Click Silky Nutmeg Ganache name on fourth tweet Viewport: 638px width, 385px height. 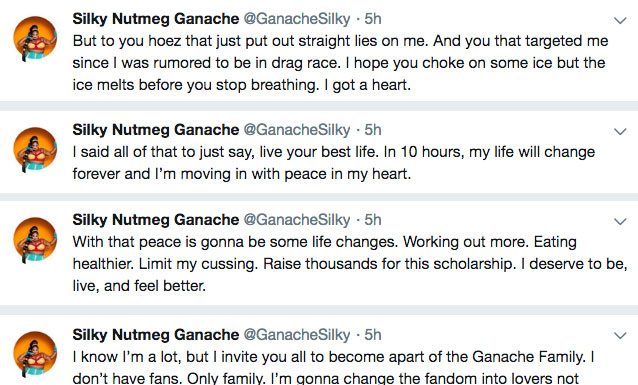point(156,335)
